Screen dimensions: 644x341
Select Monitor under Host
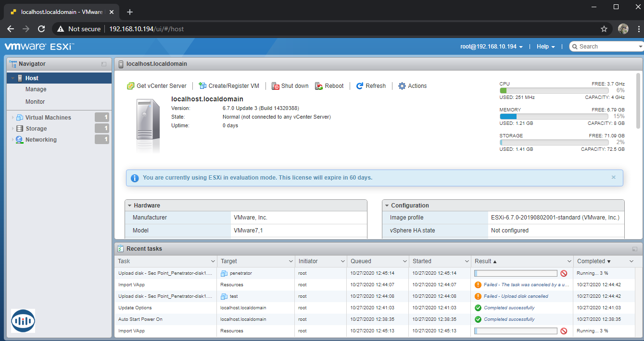coord(35,102)
